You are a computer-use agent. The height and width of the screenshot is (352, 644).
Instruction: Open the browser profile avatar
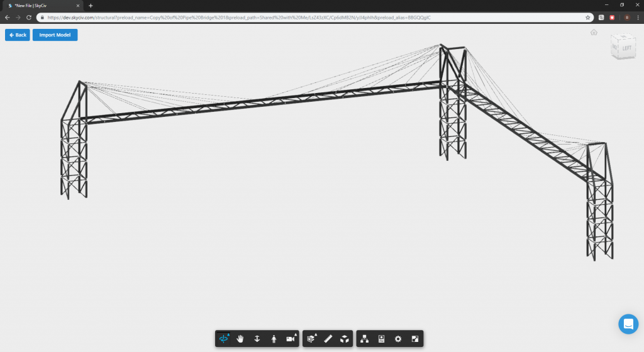[x=627, y=18]
